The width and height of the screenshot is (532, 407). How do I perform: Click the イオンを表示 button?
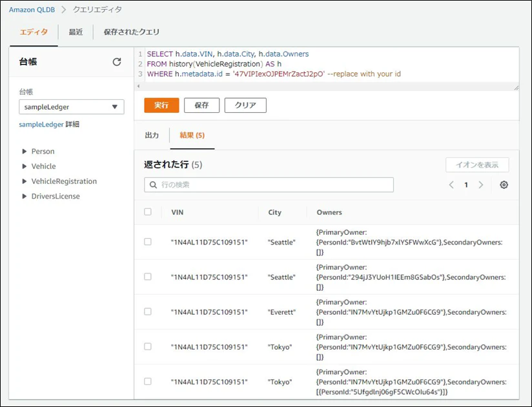[x=477, y=164]
